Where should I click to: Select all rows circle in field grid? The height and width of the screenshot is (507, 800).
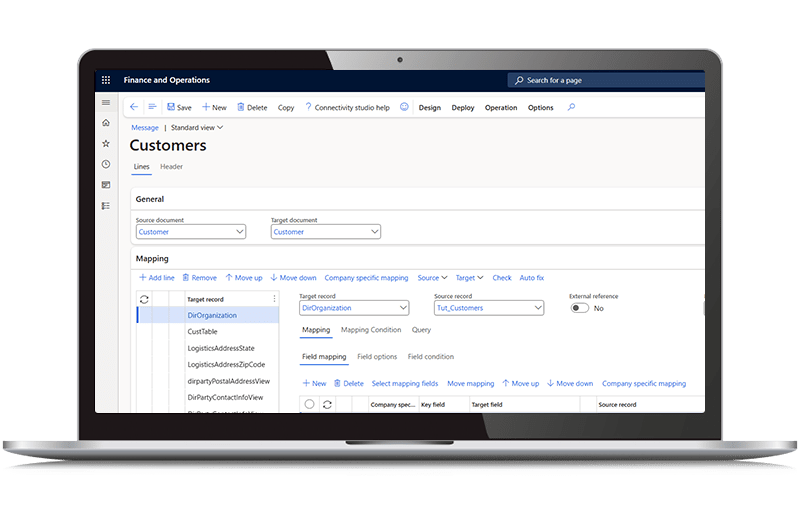point(309,404)
